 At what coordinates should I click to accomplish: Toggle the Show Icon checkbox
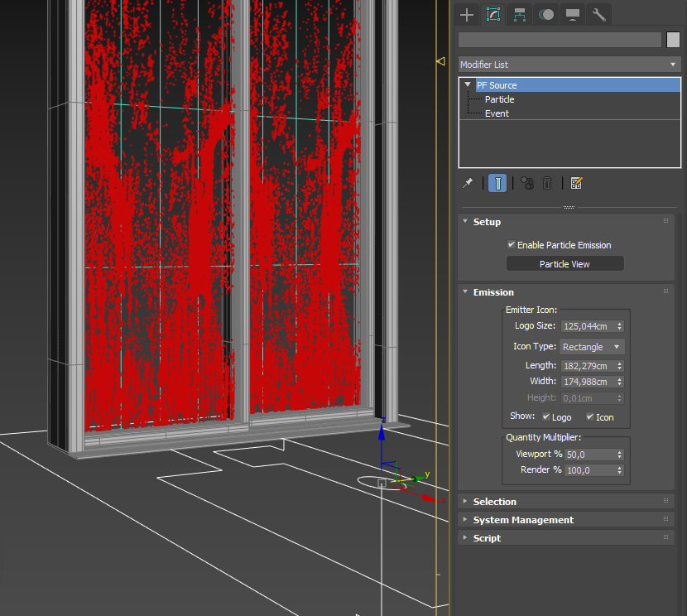(x=590, y=416)
